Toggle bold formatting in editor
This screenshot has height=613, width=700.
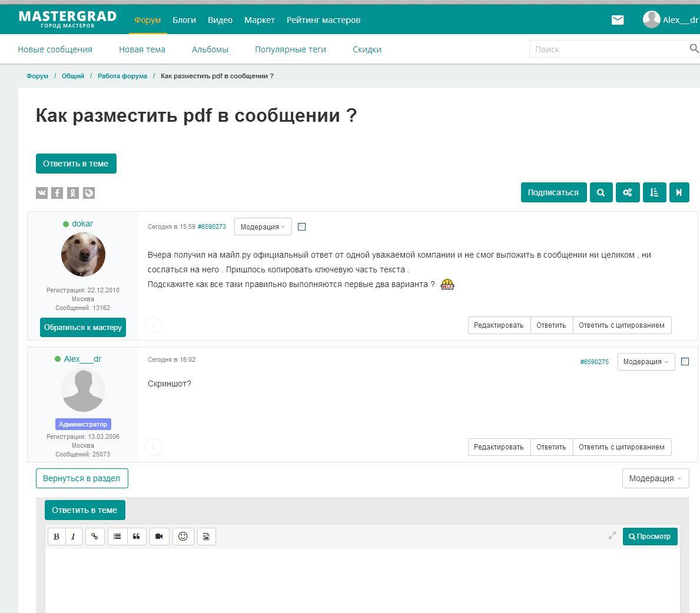click(57, 536)
